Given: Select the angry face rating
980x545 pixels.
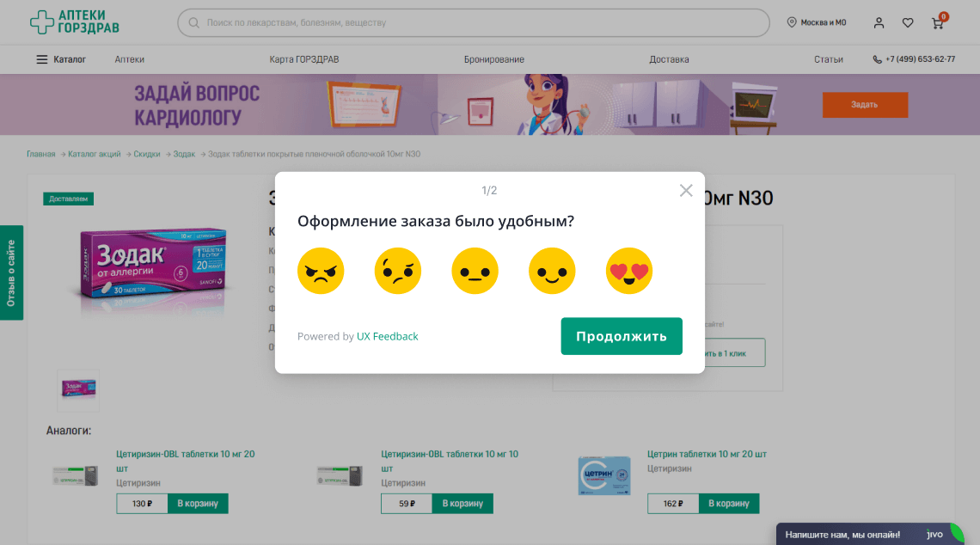Looking at the screenshot, I should (x=321, y=271).
